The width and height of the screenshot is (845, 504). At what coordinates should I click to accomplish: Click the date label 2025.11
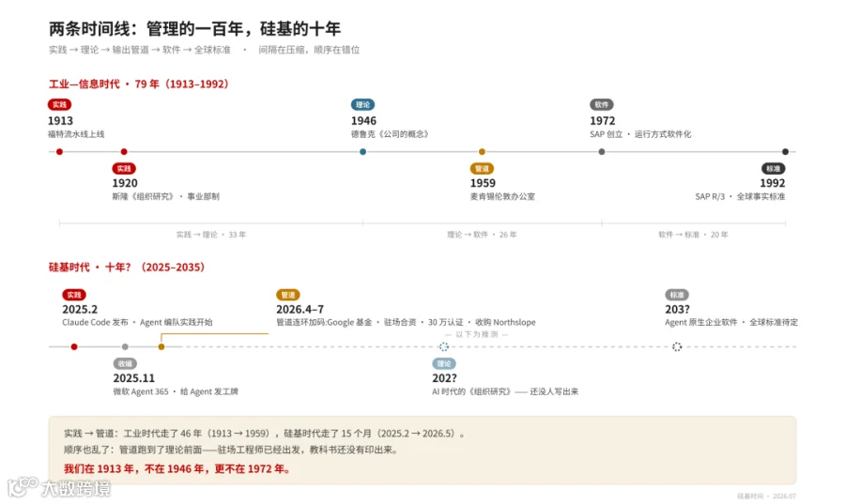pyautogui.click(x=133, y=378)
